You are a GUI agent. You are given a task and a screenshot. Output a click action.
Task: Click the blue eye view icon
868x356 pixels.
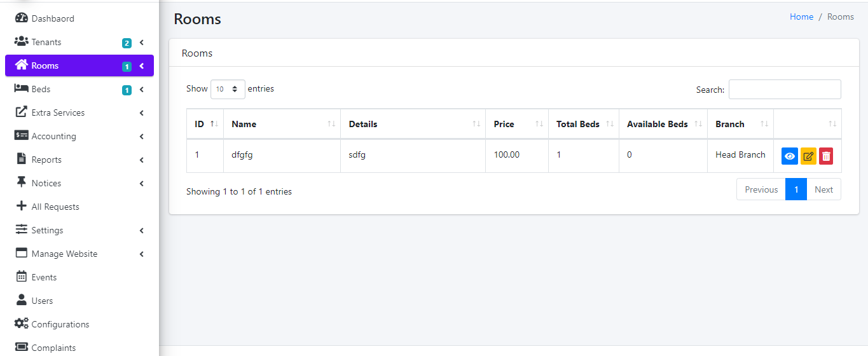coord(789,156)
